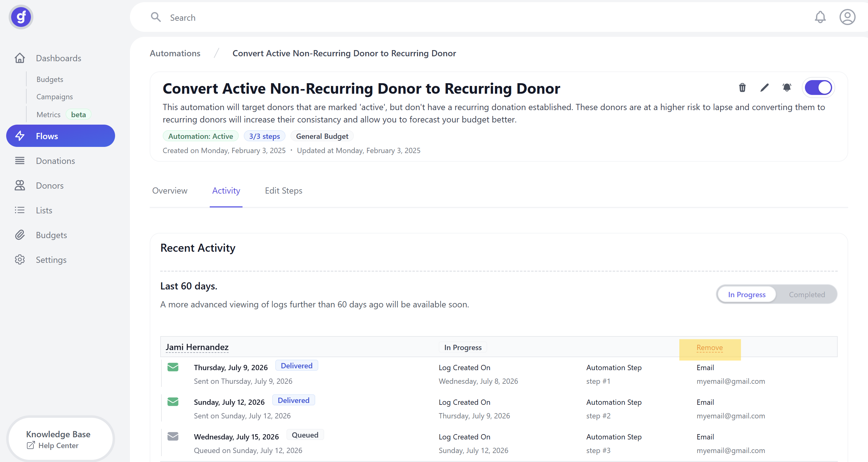Remove Jami Hernandez from automation

[710, 348]
